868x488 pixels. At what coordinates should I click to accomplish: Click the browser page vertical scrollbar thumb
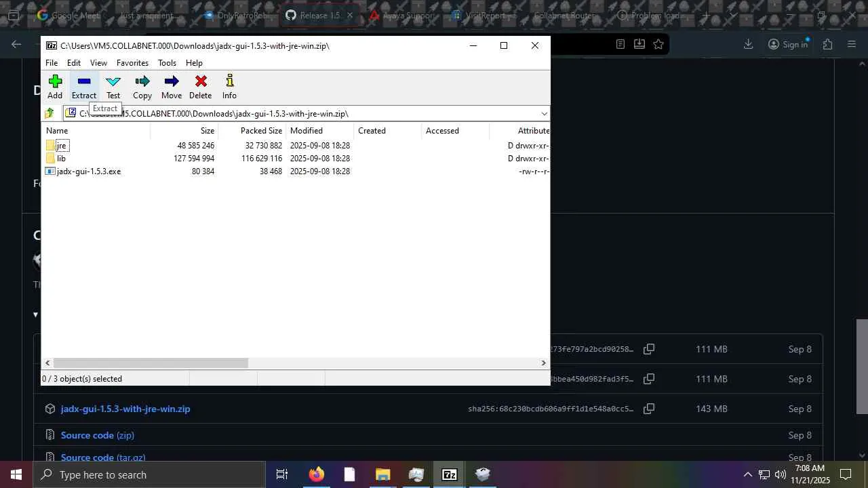pyautogui.click(x=862, y=366)
